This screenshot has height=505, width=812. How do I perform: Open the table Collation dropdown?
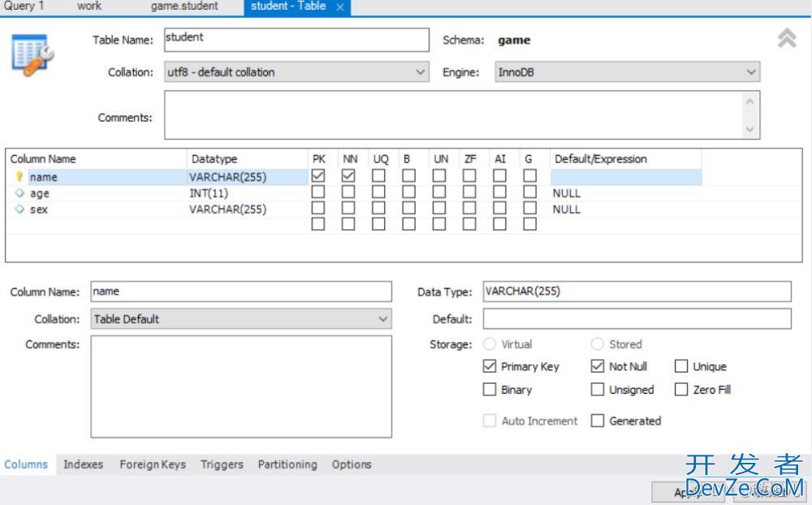click(x=296, y=72)
